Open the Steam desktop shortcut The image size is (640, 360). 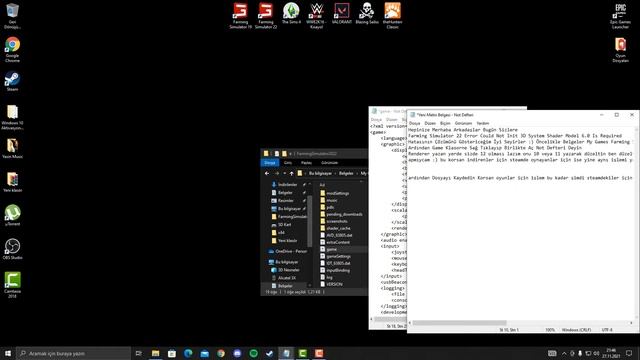[12, 81]
